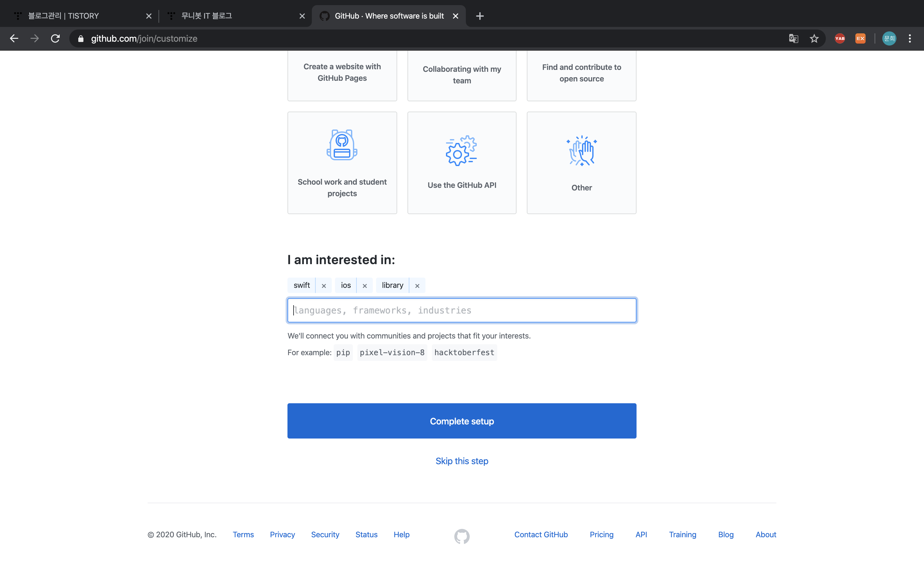This screenshot has height=577, width=924.
Task: Select the School work backpack icon
Action: (342, 145)
